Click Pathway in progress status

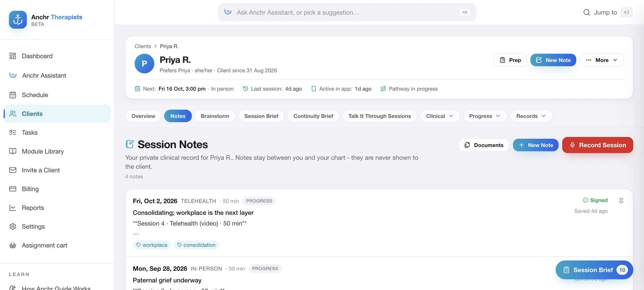pos(409,89)
